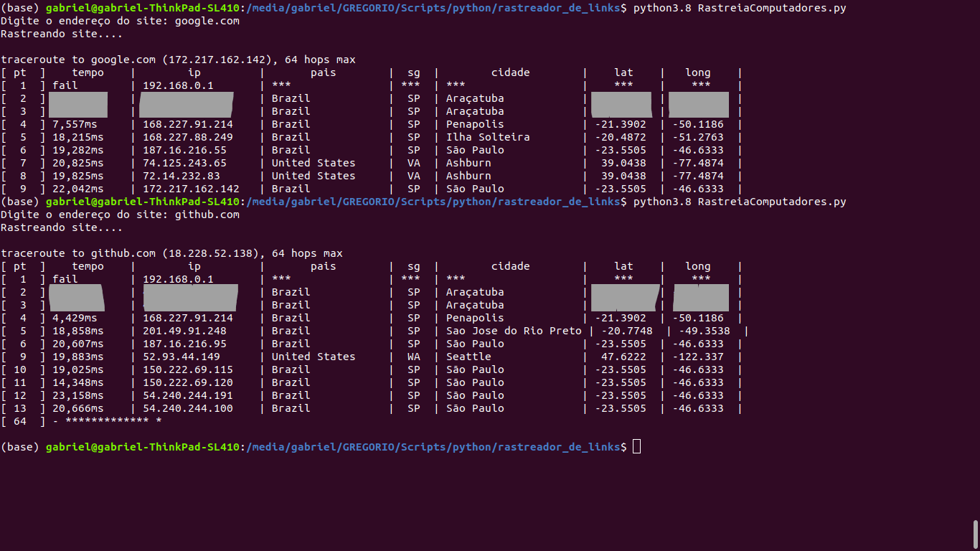
Task: Click the 'traceroute to github.com' header line
Action: click(x=171, y=253)
